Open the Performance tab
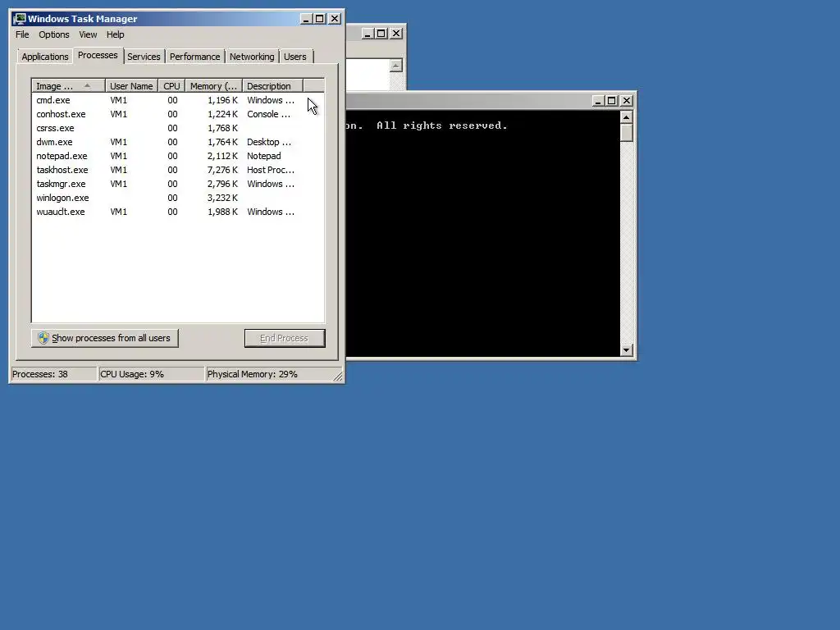840x630 pixels. pos(195,57)
